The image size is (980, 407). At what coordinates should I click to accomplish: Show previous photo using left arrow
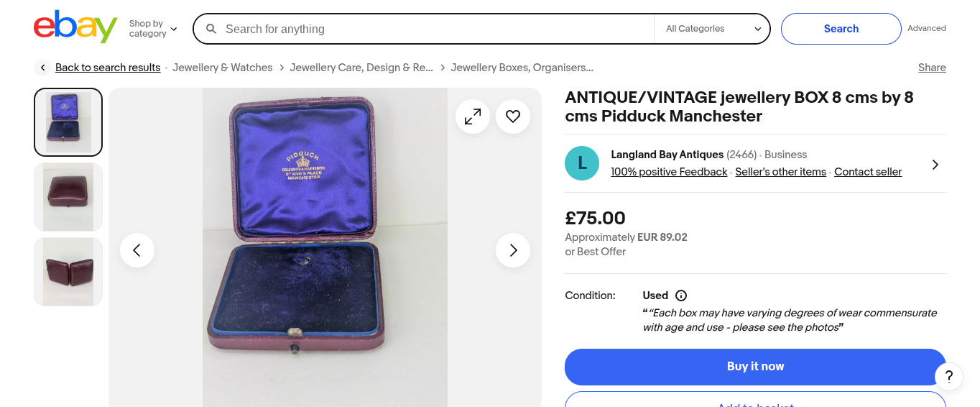pyautogui.click(x=137, y=250)
